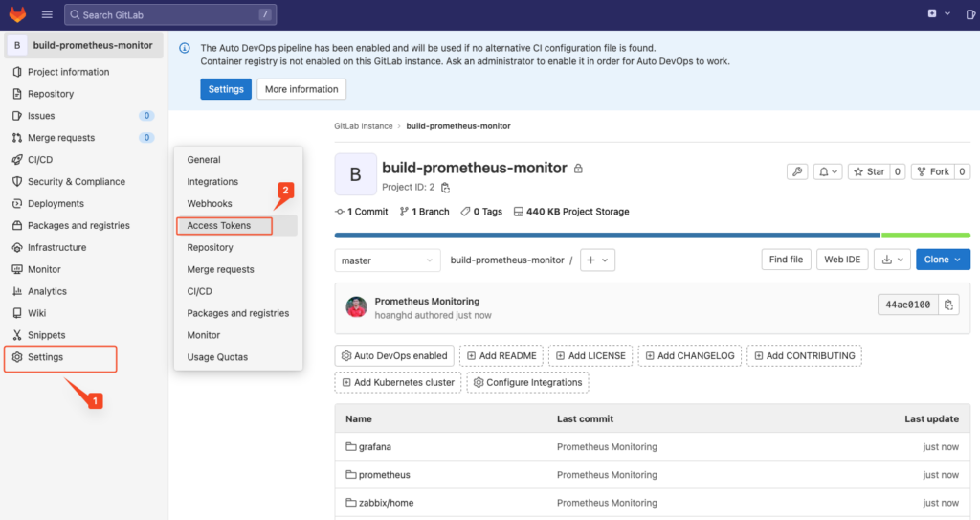Fork the project
980x520 pixels.
(x=933, y=171)
